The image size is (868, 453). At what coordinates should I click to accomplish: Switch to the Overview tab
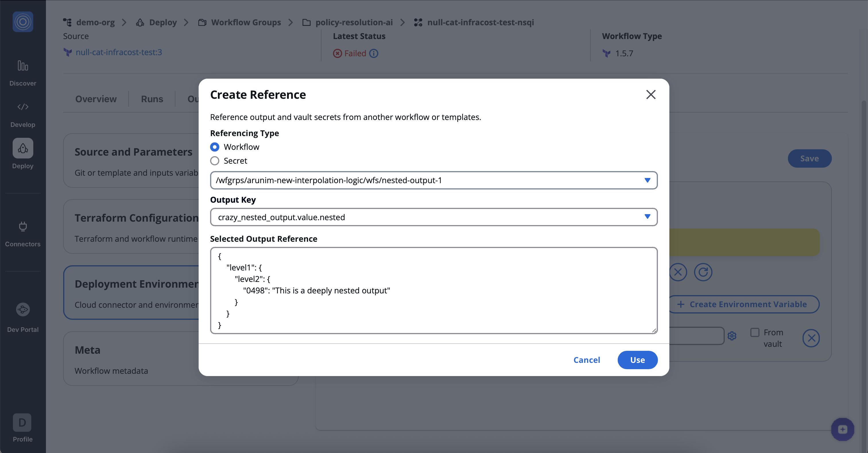coord(96,99)
